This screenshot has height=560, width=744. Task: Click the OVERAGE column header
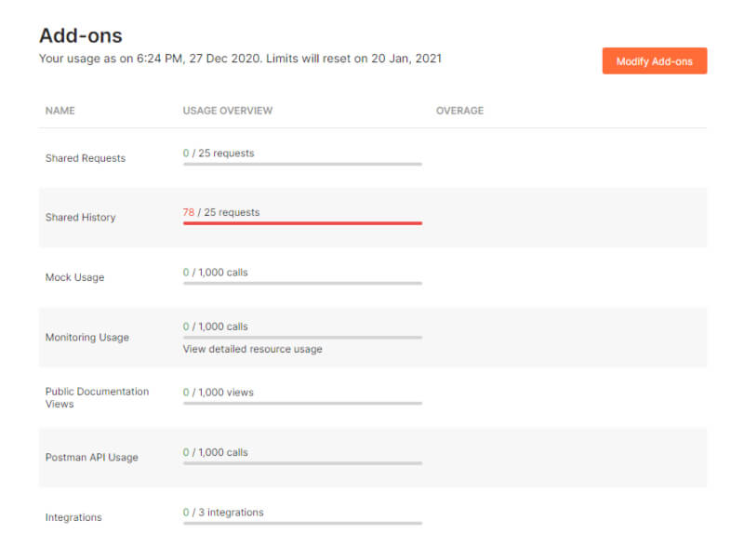click(x=459, y=111)
